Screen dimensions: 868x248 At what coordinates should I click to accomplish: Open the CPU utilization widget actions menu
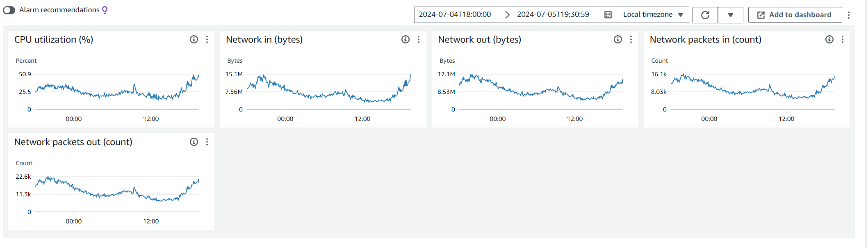(x=207, y=39)
